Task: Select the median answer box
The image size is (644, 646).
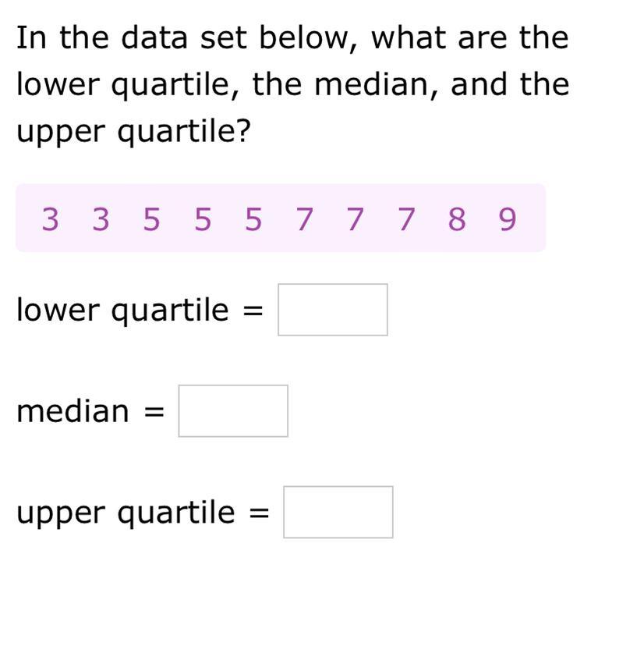Action: click(233, 410)
